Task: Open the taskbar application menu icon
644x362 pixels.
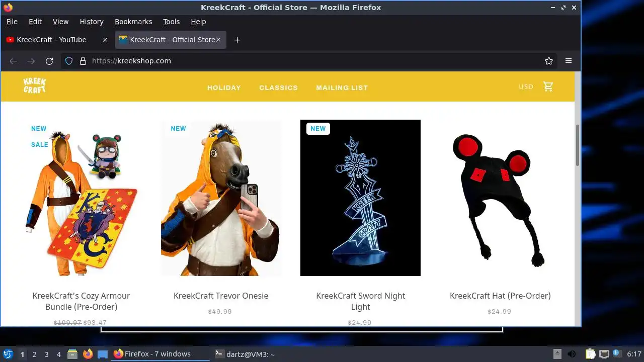Action: pos(8,354)
